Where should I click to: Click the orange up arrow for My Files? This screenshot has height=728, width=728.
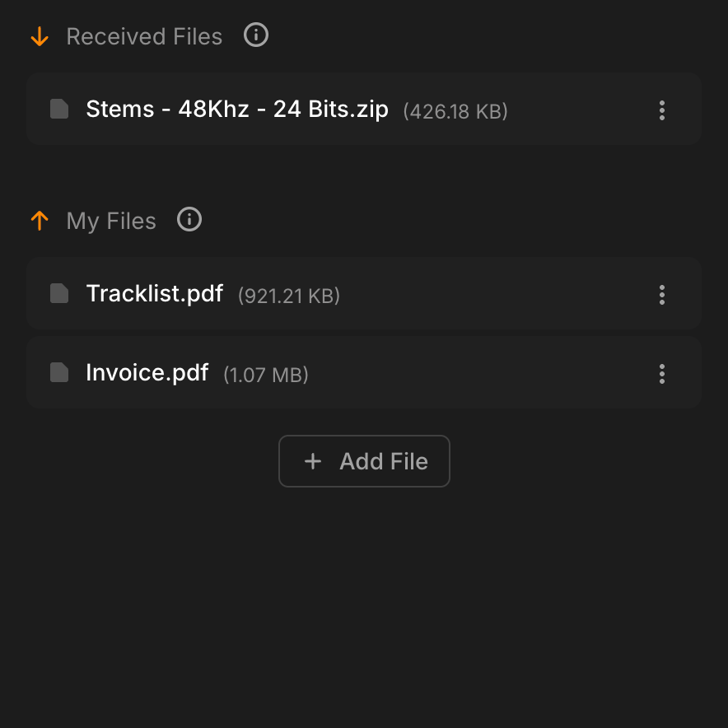(x=40, y=221)
